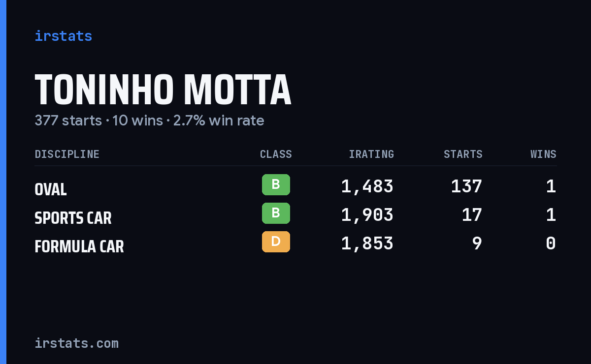
Task: Click the Formula Car wins value 0
Action: [x=551, y=243]
